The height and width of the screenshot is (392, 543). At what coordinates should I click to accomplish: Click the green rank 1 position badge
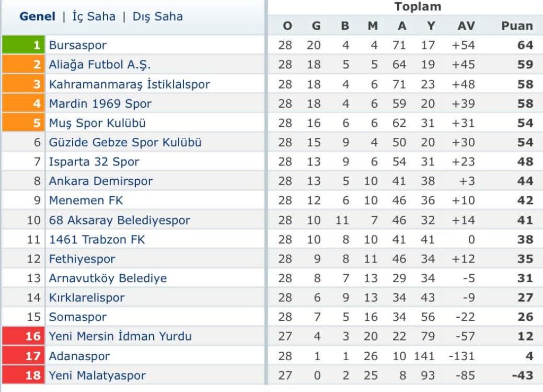23,45
